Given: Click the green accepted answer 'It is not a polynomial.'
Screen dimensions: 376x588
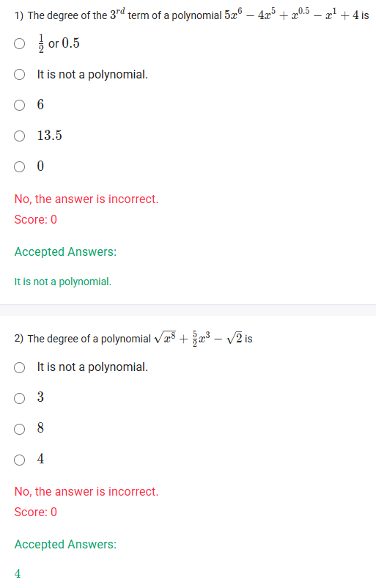Looking at the screenshot, I should [63, 282].
